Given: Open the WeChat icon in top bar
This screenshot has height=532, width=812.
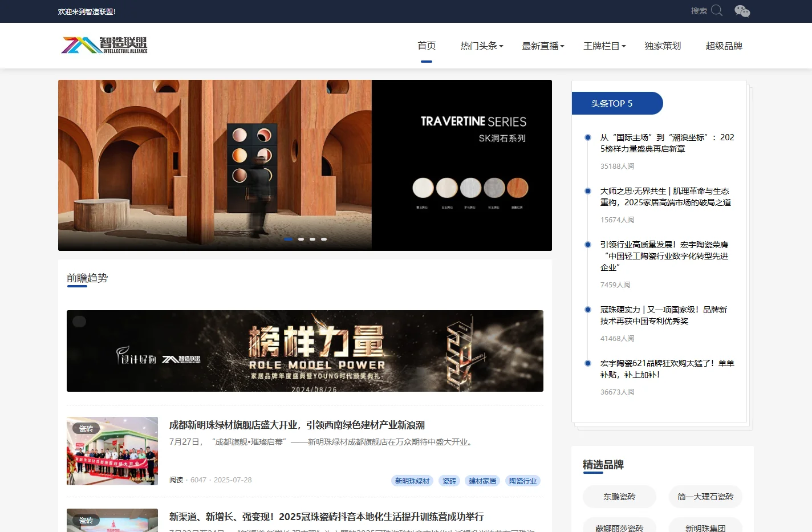Looking at the screenshot, I should tap(742, 11).
